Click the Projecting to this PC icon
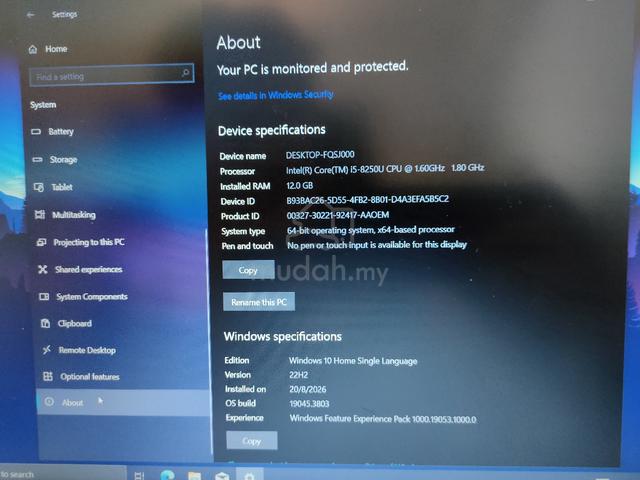Viewport: 640px width, 480px height. [41, 242]
